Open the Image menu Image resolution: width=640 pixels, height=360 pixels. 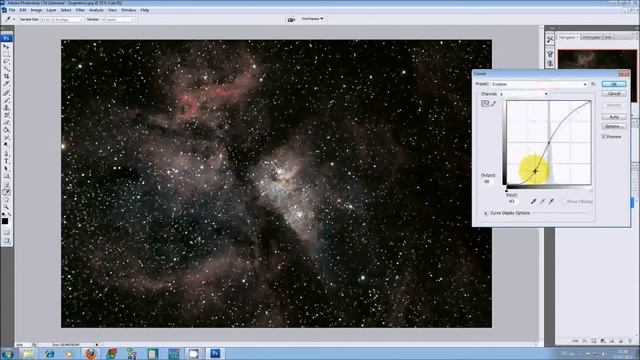tap(36, 10)
